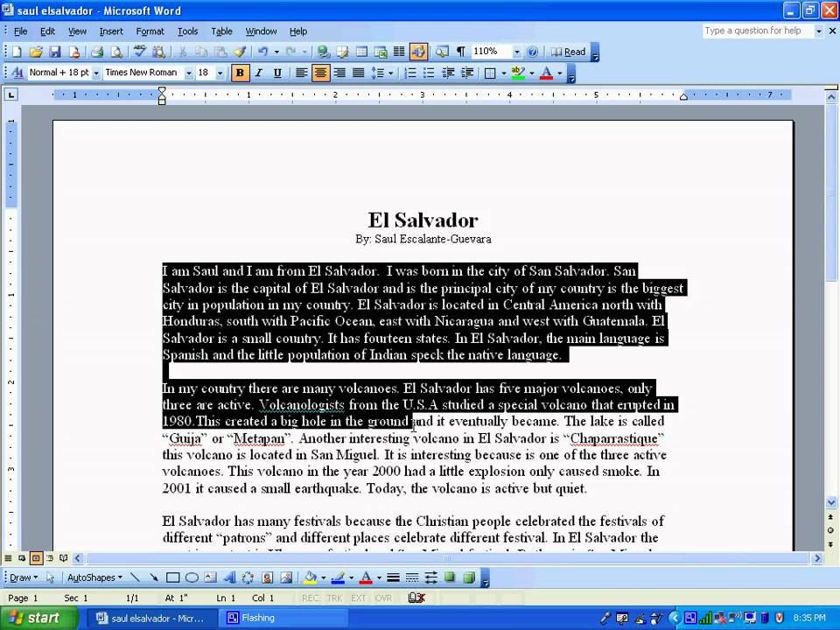The width and height of the screenshot is (840, 630).
Task: Click the text highlight color swatch
Action: [518, 73]
